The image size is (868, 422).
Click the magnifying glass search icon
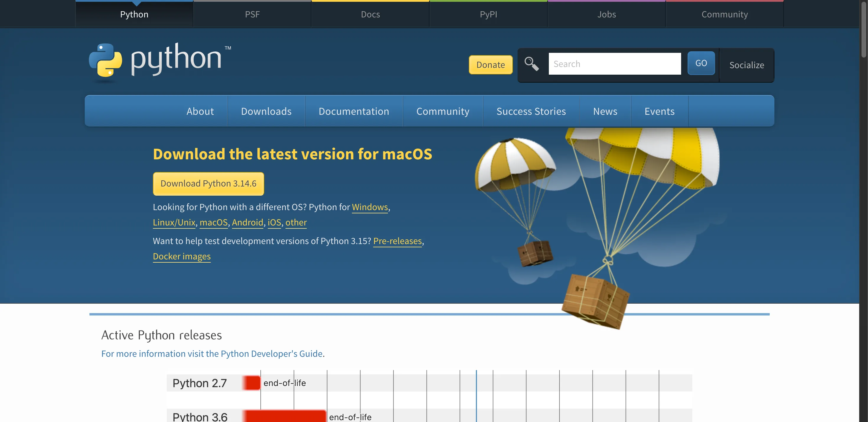[x=531, y=64]
